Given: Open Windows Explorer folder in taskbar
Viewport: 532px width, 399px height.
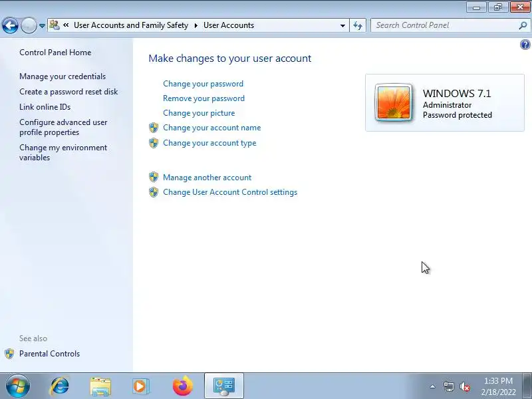Looking at the screenshot, I should coord(100,386).
